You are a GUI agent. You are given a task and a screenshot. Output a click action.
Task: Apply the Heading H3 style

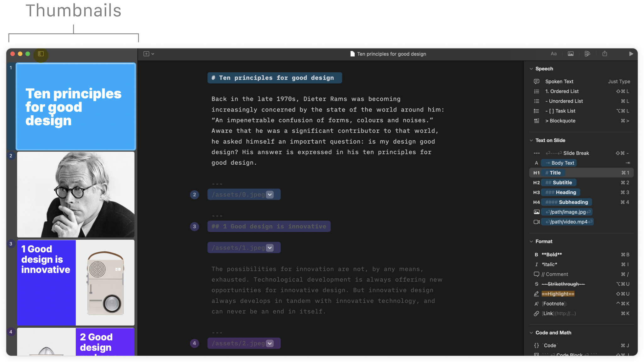581,192
